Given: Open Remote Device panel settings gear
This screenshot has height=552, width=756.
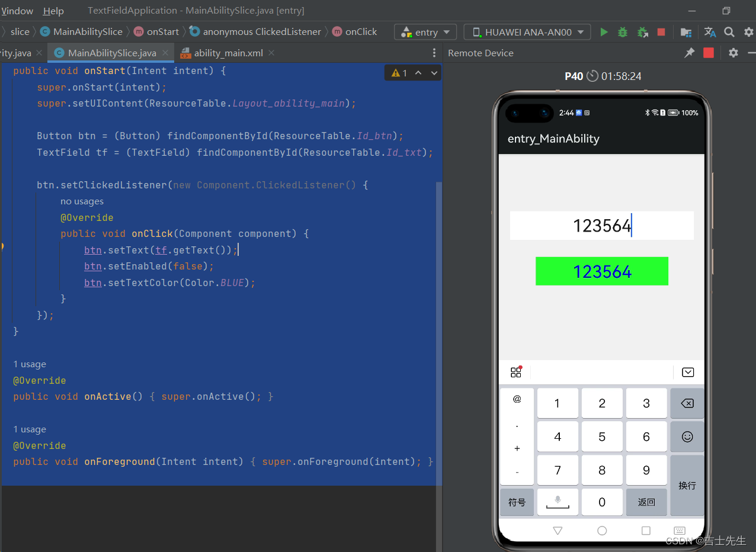Looking at the screenshot, I should click(x=733, y=53).
